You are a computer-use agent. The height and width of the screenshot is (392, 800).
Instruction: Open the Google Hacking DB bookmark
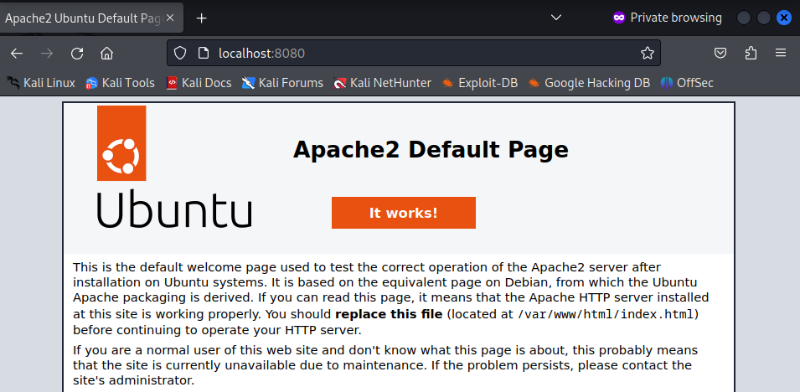coord(589,83)
